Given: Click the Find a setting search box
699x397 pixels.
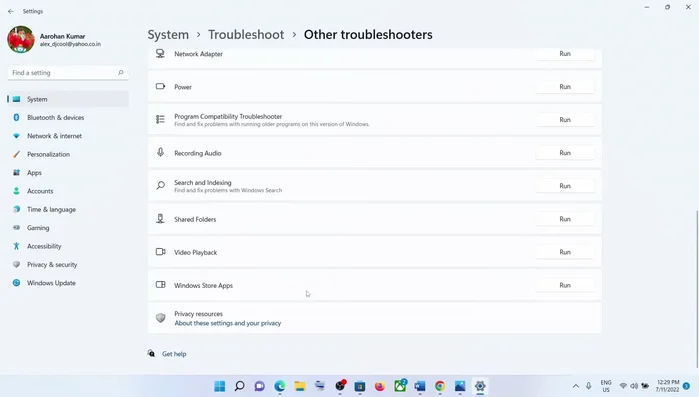Looking at the screenshot, I should [68, 73].
